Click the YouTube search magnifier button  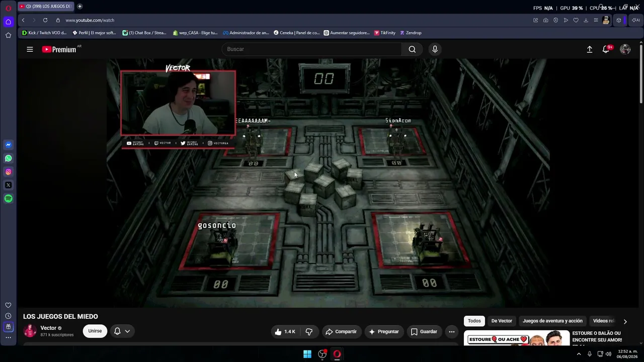coord(412,49)
